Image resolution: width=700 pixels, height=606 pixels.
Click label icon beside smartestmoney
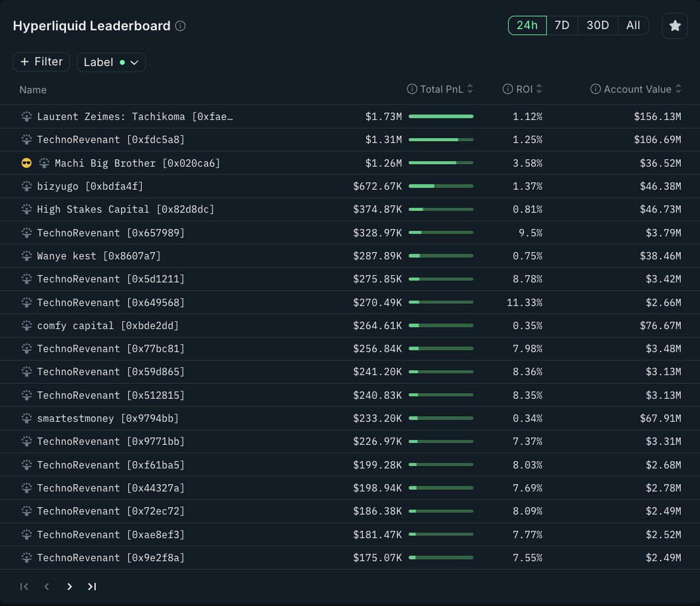tap(26, 418)
